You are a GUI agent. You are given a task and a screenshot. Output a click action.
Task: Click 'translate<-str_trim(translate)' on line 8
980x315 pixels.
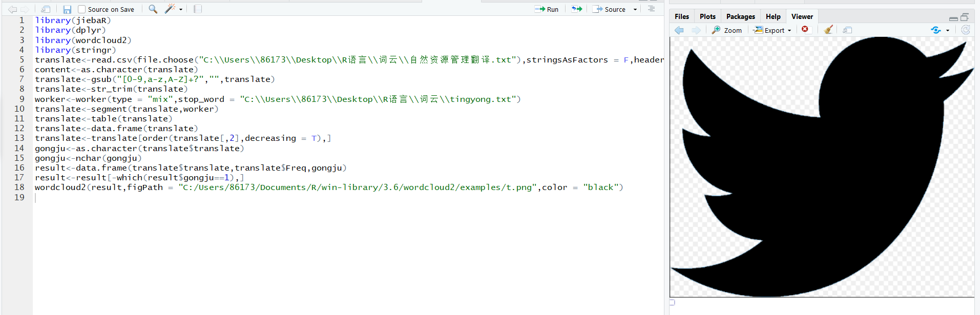coord(111,89)
